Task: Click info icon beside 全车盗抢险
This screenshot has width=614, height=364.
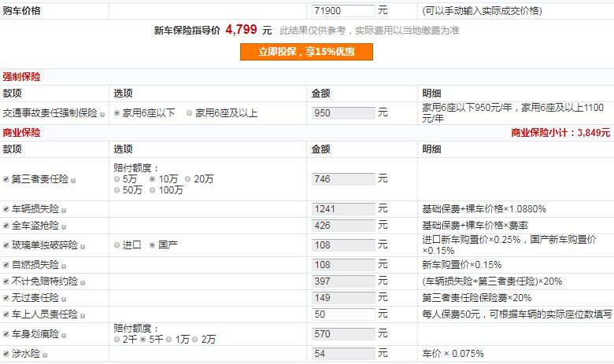Action: click(64, 226)
